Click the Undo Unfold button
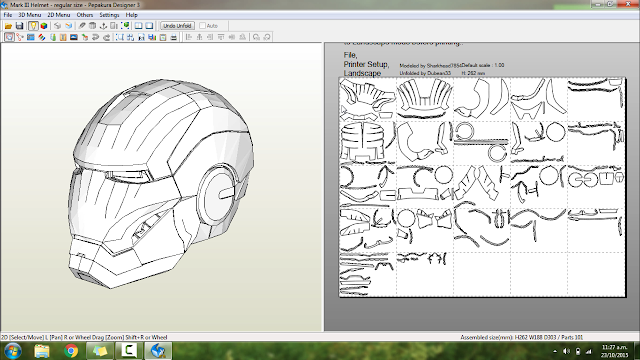The height and width of the screenshot is (360, 640). [x=177, y=26]
